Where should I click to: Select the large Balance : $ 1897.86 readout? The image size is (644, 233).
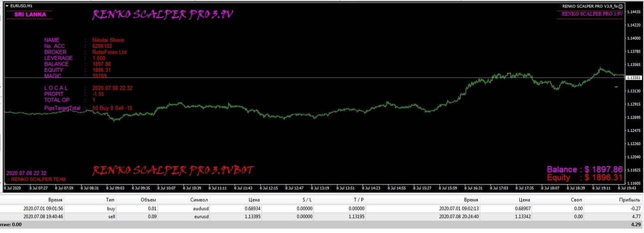coord(585,169)
